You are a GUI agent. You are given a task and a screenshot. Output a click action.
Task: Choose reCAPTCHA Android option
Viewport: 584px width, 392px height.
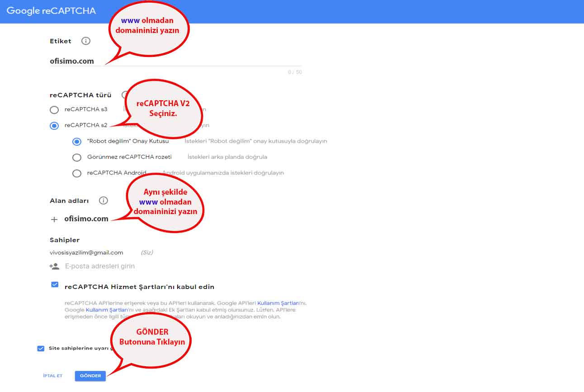pos(77,173)
